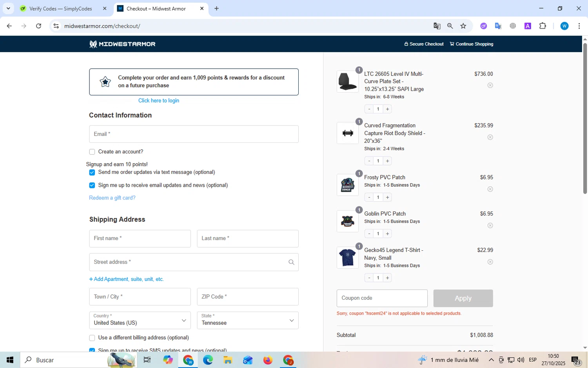The height and width of the screenshot is (368, 588).
Task: Click the Google Translate extension icon
Action: coord(498,26)
